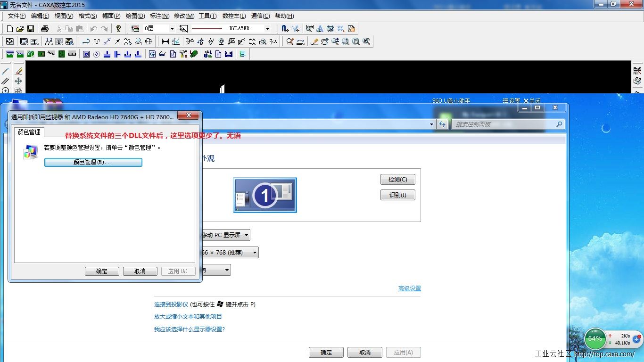Viewport: 644px width, 362px height.
Task: Click the Print icon in the toolbar
Action: 45,29
